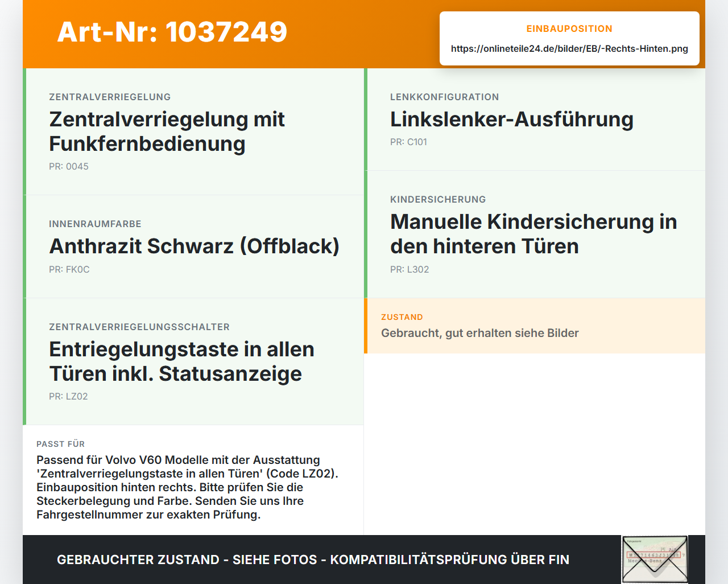Click the LENKKONFIGURATION label

coord(444,97)
